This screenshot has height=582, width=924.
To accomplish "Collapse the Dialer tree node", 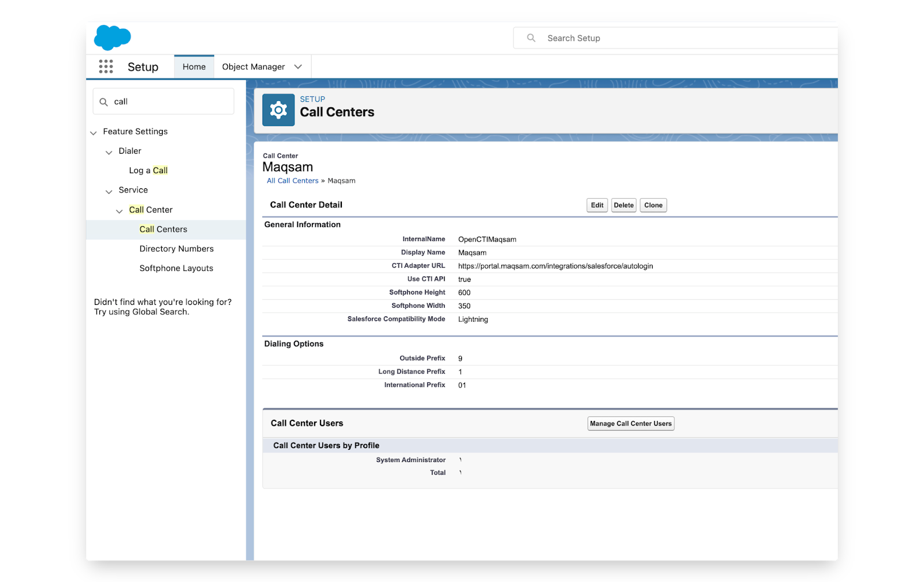I will (x=109, y=152).
